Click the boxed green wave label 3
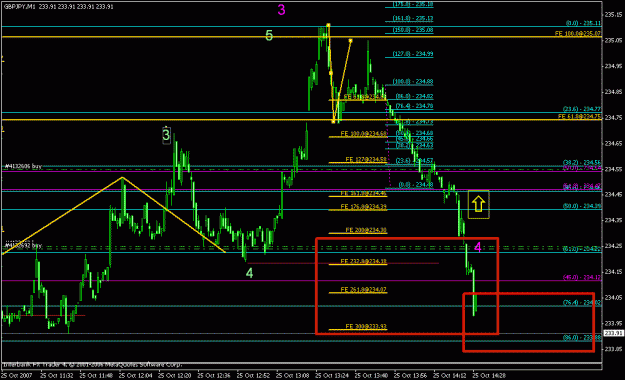The width and height of the screenshot is (625, 380). pyautogui.click(x=166, y=135)
